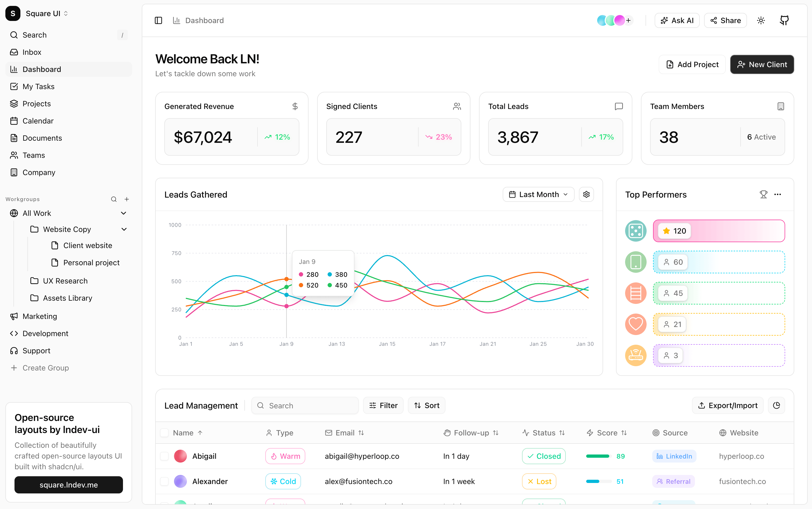The width and height of the screenshot is (812, 509).
Task: Open the square.lndev.me link button
Action: pos(69,485)
